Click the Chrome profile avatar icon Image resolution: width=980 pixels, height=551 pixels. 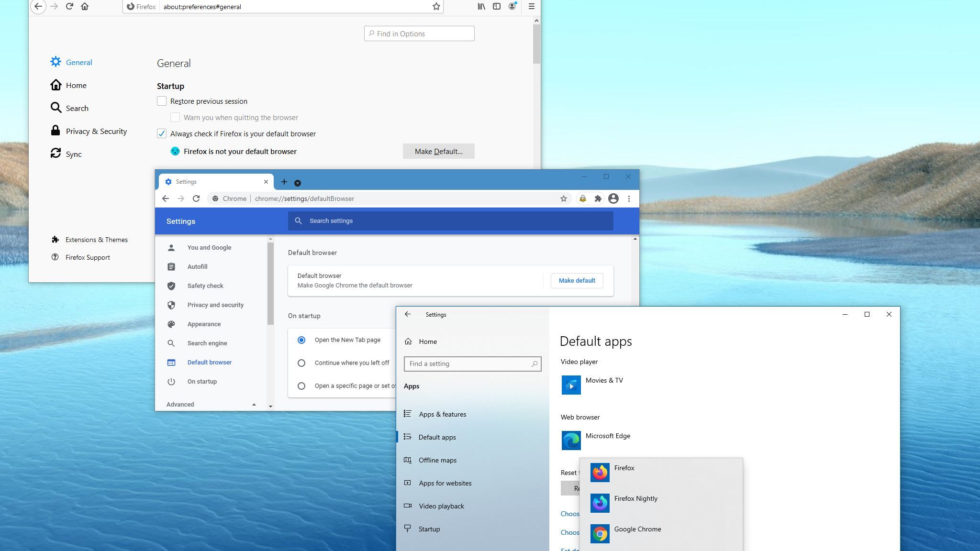click(x=613, y=198)
